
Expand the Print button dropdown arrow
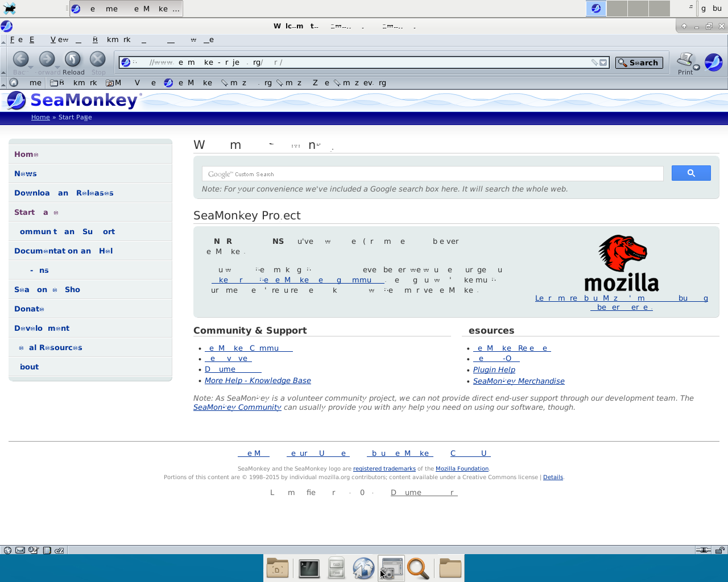(x=696, y=68)
